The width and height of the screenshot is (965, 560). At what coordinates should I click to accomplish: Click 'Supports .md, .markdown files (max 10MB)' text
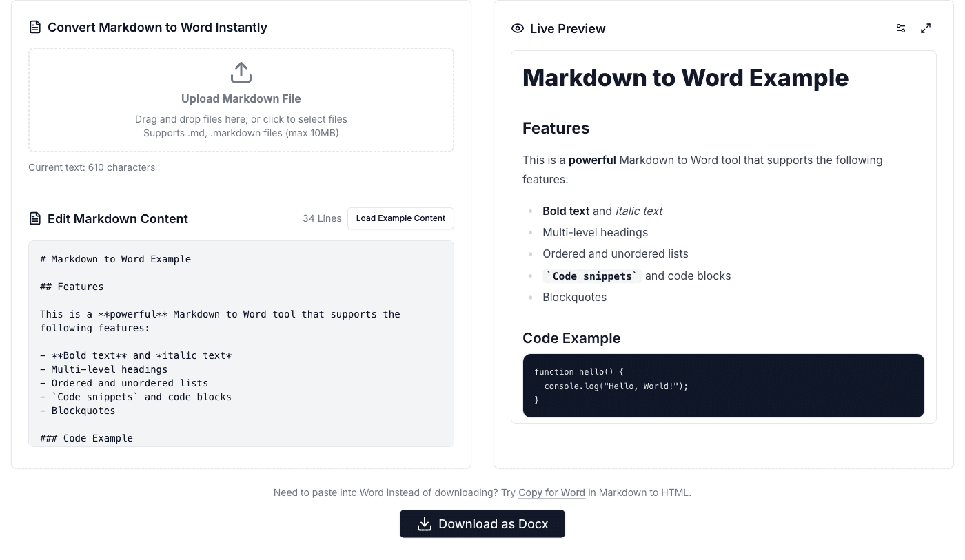241,133
